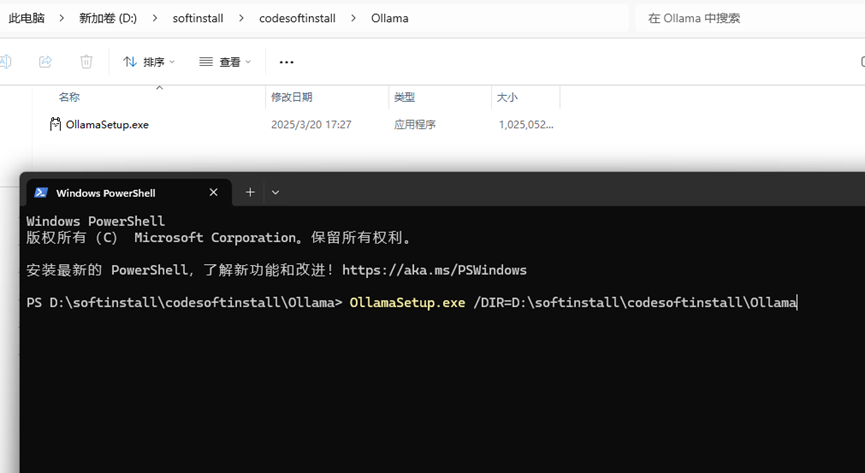Image resolution: width=865 pixels, height=473 pixels.
Task: Open the 排序 sort dropdown
Action: tap(148, 62)
